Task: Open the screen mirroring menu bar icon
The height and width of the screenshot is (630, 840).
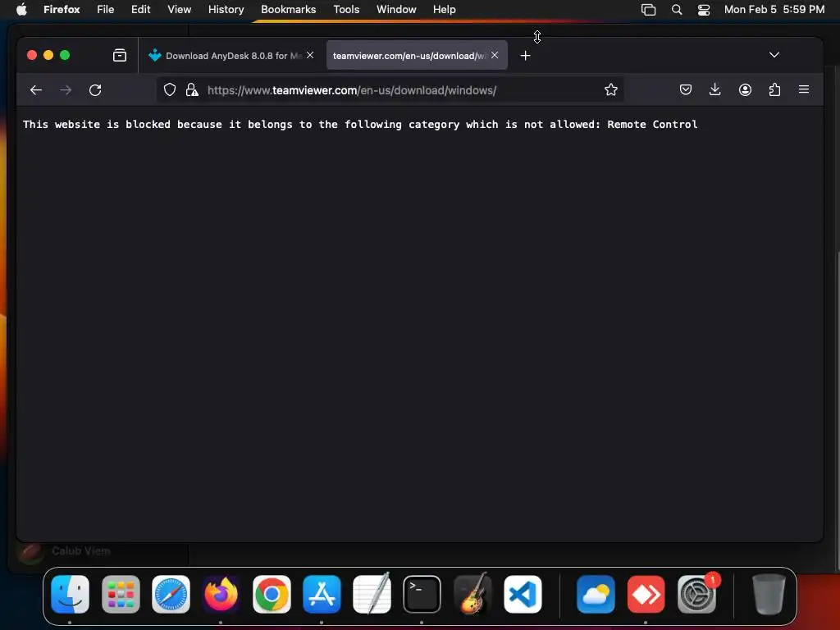Action: pos(648,10)
